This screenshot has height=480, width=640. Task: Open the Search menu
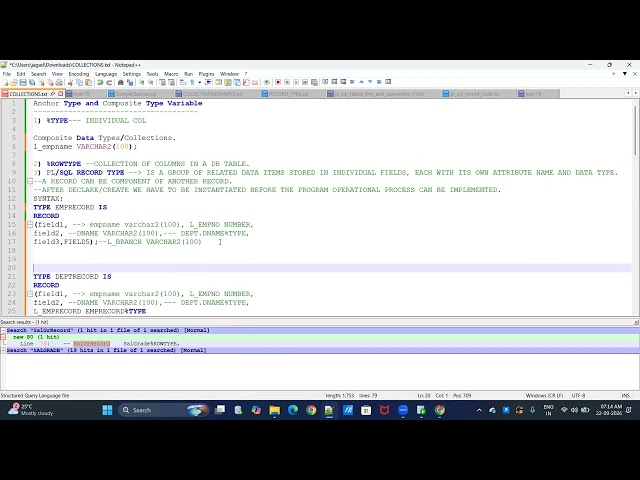pos(38,74)
